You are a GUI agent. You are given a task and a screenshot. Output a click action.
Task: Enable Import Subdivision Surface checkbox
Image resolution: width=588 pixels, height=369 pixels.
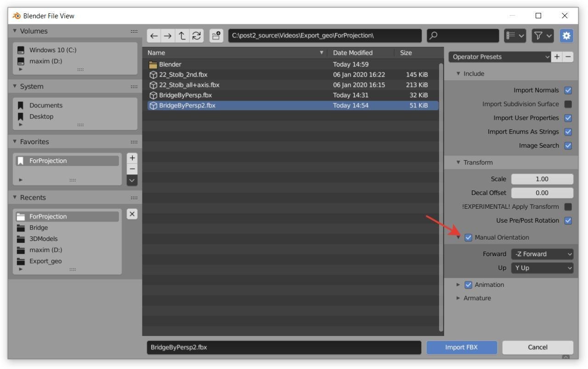point(568,104)
